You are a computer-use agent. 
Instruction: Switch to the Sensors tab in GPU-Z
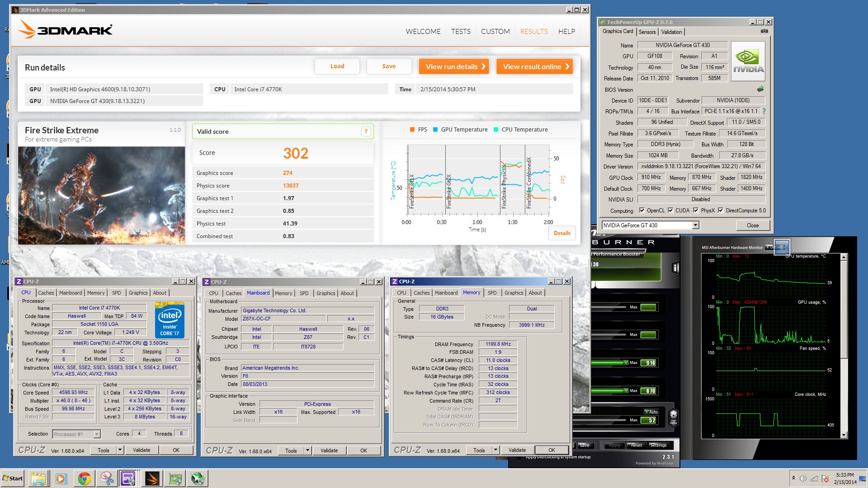(647, 32)
